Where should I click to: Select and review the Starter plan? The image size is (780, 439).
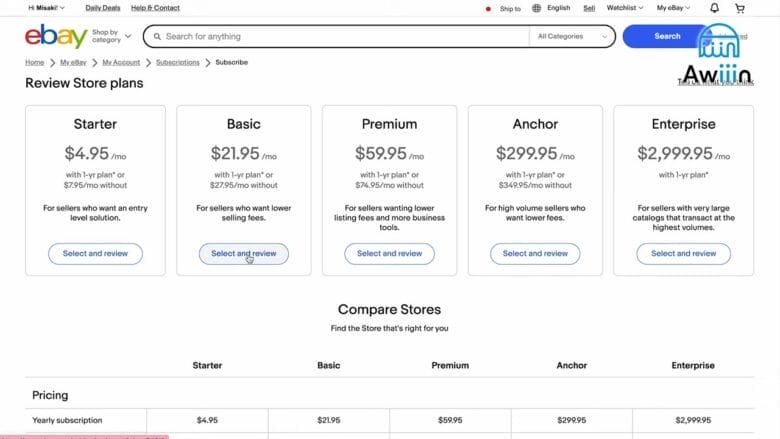tap(95, 254)
